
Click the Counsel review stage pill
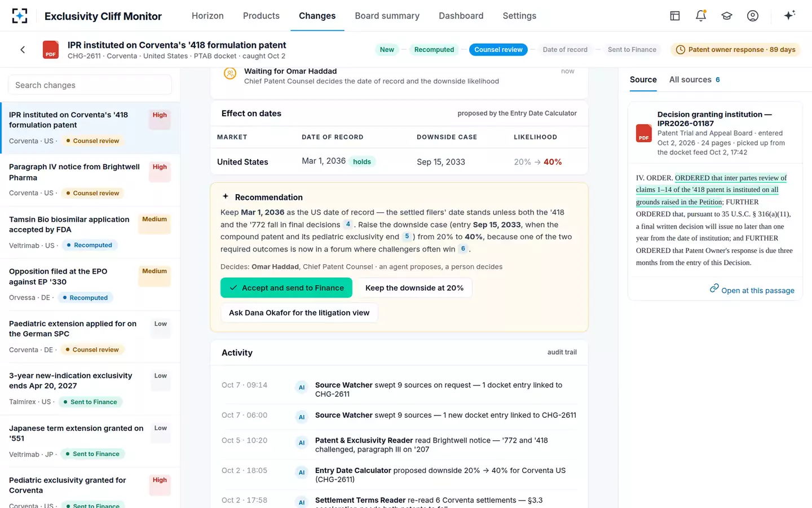498,50
